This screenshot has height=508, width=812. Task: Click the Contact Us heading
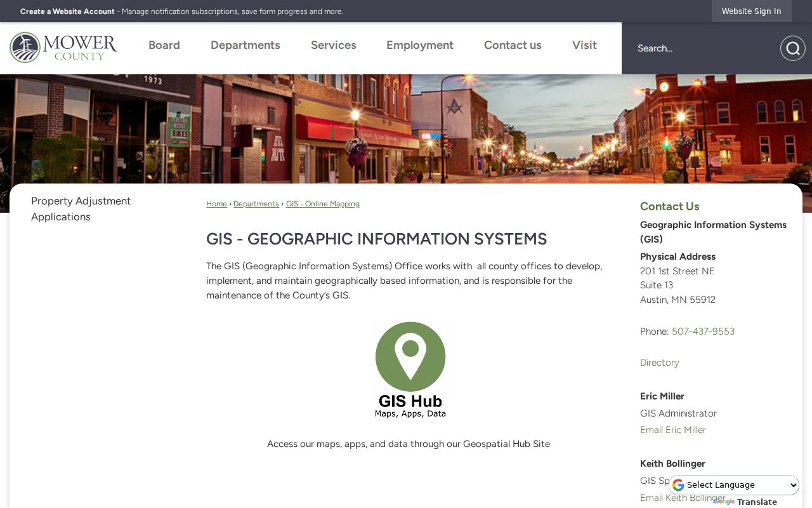tap(670, 206)
